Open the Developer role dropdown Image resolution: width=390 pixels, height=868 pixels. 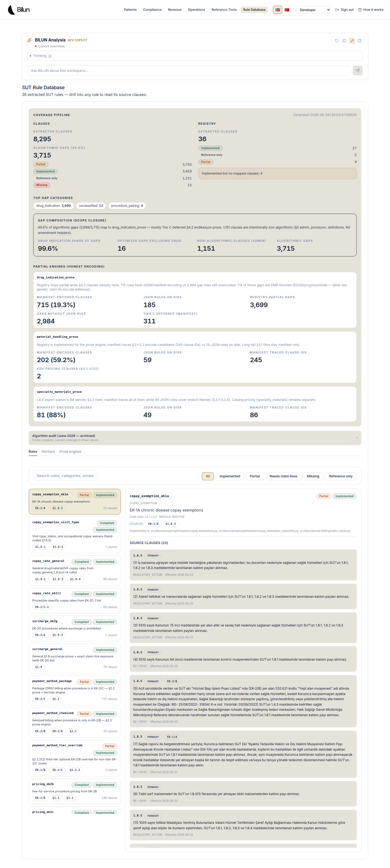[x=314, y=10]
